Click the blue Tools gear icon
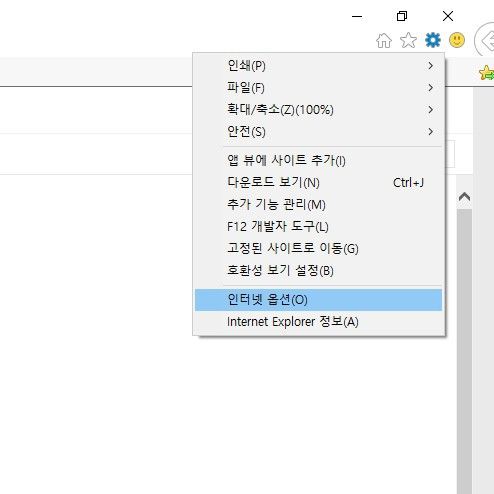494x494 pixels. pyautogui.click(x=433, y=40)
